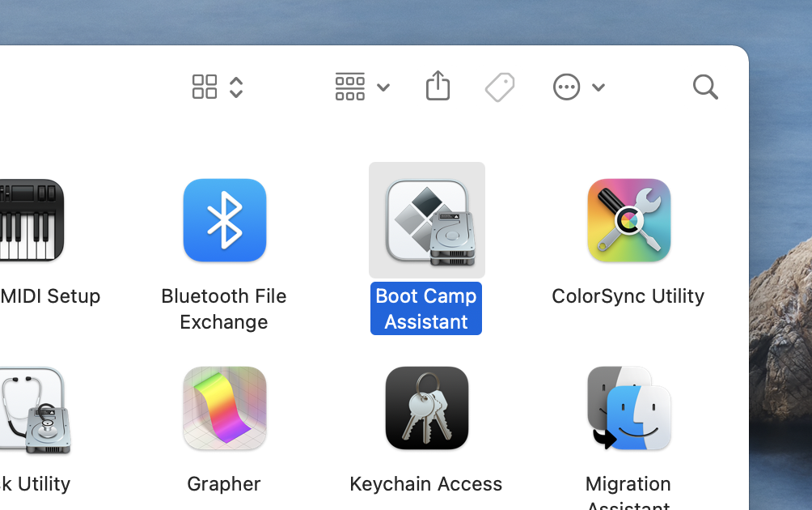Open the More actions ellipsis menu
This screenshot has width=812, height=510.
click(x=566, y=87)
